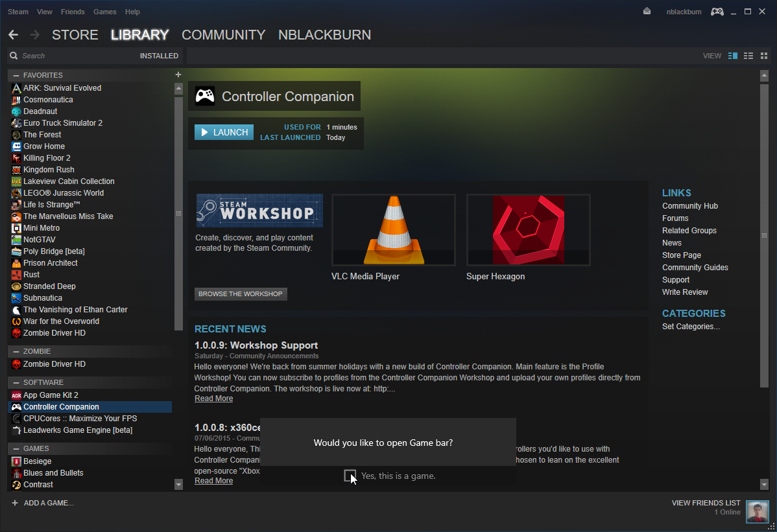This screenshot has height=532, width=777.
Task: Open the Games menu
Action: pos(105,12)
